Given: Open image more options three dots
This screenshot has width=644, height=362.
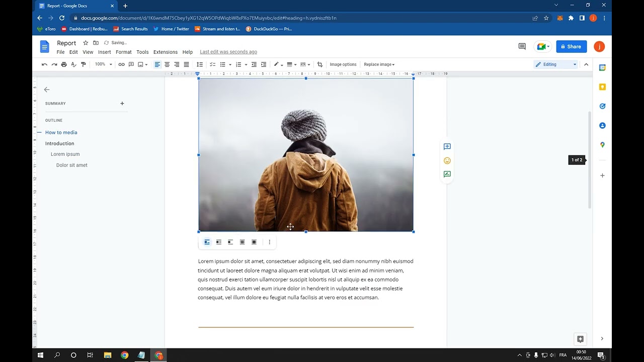Looking at the screenshot, I should tap(269, 242).
